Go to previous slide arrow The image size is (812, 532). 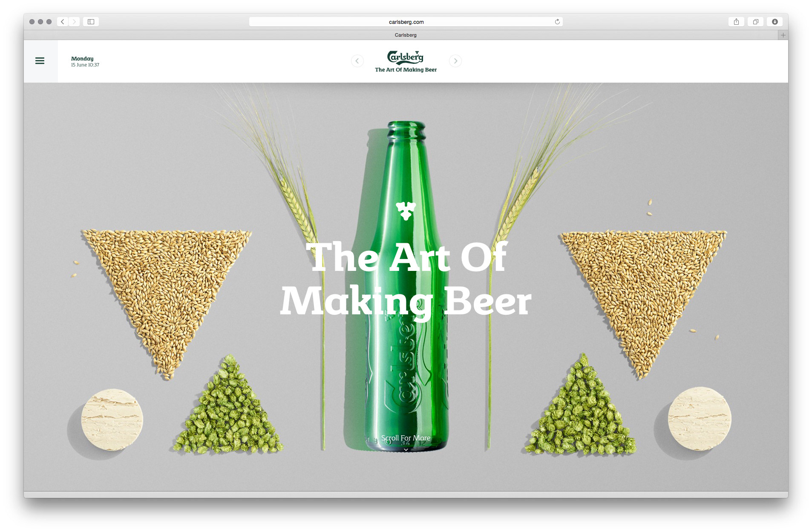pos(357,61)
